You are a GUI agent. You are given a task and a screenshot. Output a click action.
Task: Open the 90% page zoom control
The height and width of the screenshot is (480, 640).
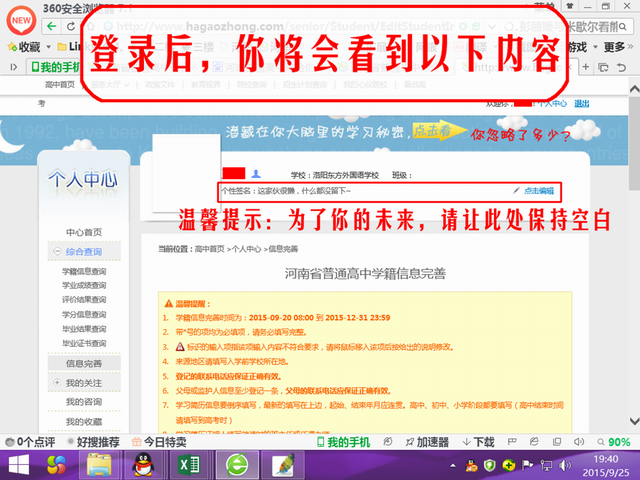[614, 442]
